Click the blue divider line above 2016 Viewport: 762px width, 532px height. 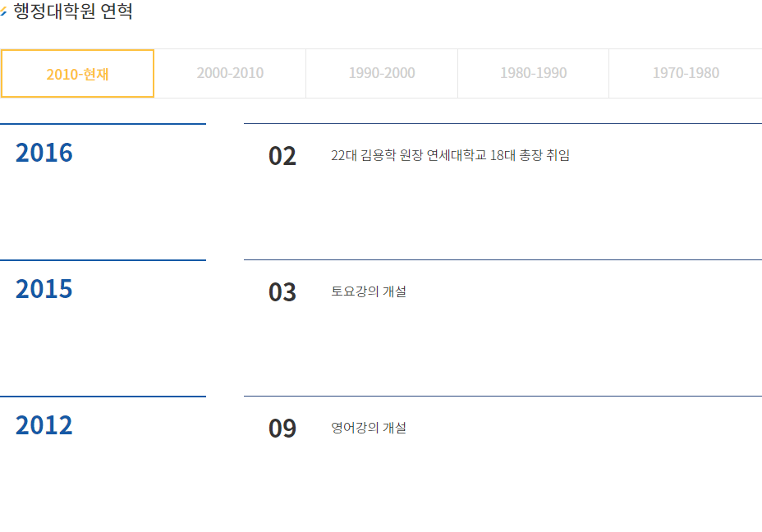click(103, 124)
